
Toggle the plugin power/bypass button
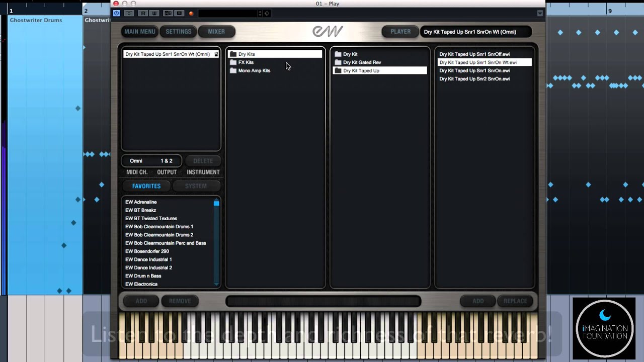coord(116,13)
